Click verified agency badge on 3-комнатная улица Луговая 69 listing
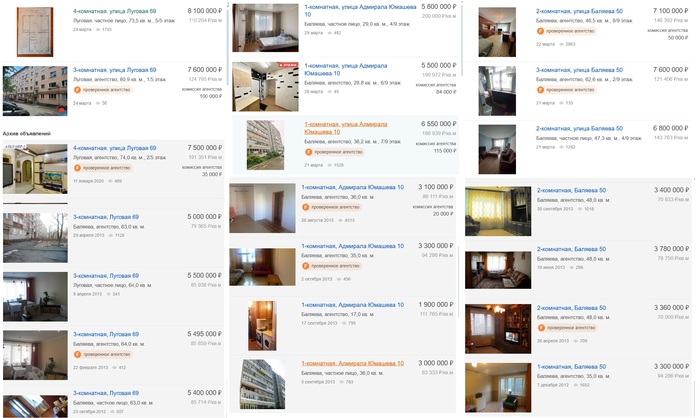Viewport: 700px width, 418px height. (x=103, y=90)
